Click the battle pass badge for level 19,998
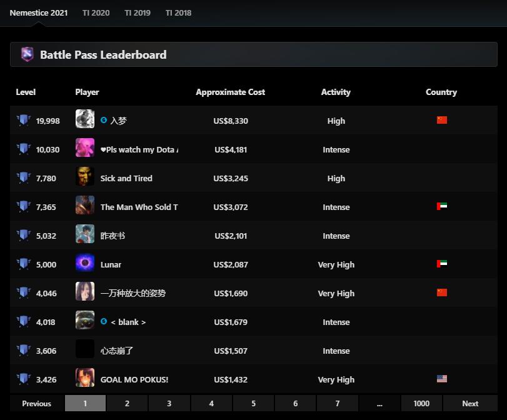 pos(24,120)
